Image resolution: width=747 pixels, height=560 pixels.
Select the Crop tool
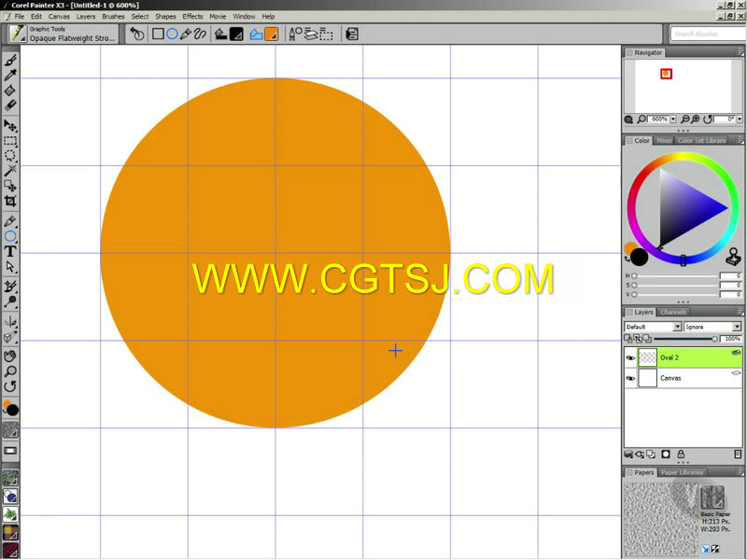[10, 201]
